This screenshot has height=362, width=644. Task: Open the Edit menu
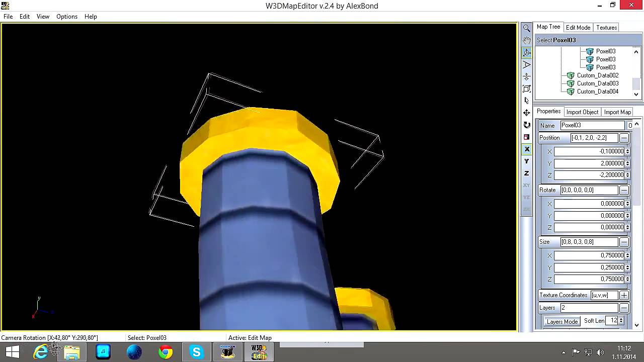(x=25, y=17)
